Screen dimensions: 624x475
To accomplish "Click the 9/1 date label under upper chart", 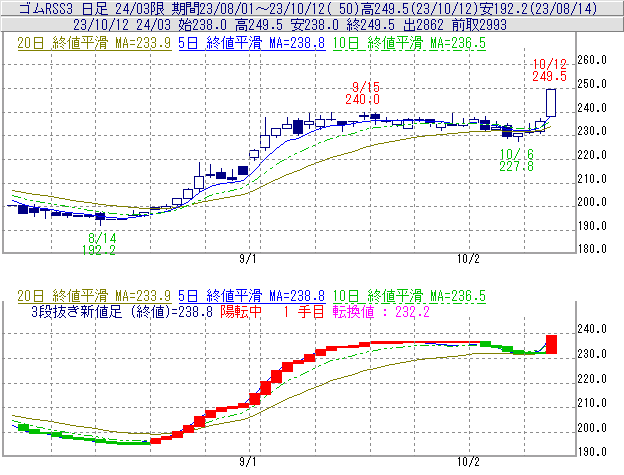I will 248,259.
